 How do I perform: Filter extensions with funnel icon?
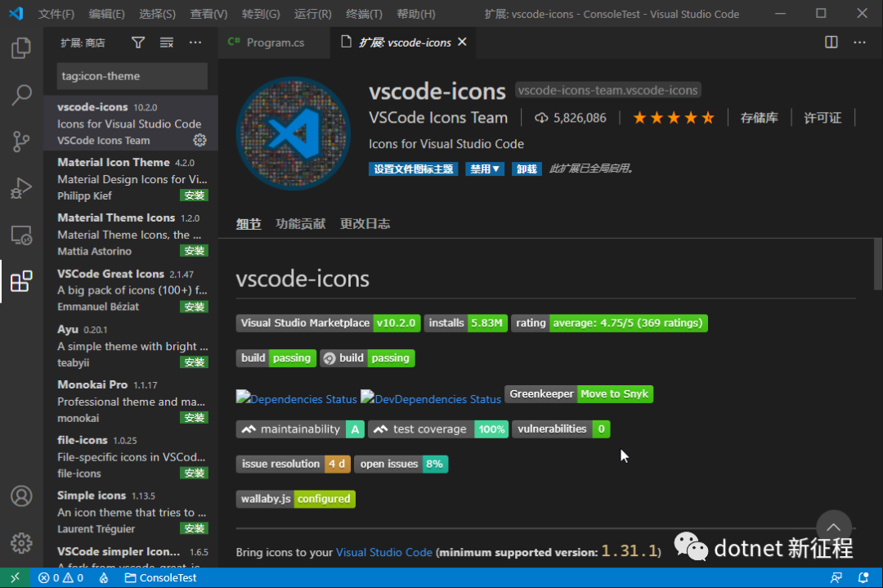coord(138,43)
